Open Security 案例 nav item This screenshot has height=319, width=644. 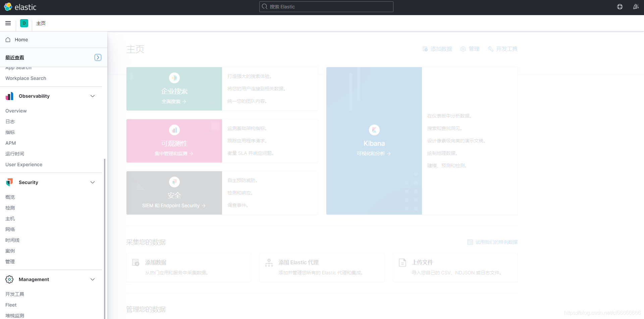(x=10, y=251)
